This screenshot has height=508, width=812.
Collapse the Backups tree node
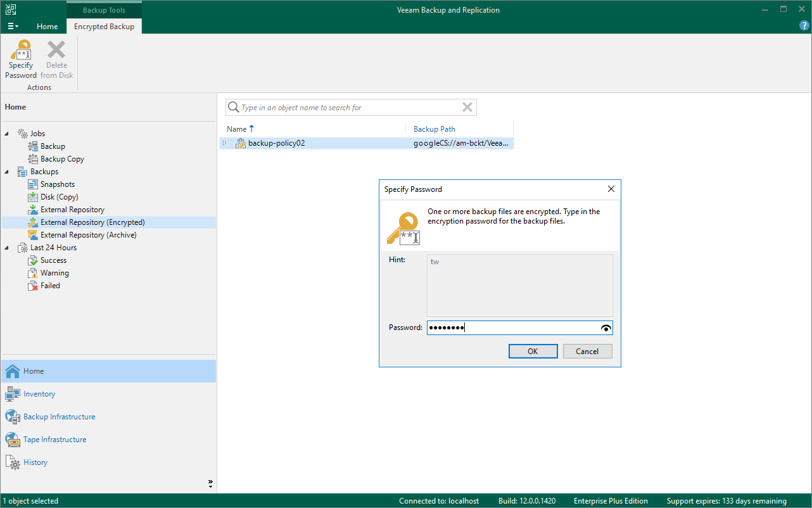click(x=8, y=172)
